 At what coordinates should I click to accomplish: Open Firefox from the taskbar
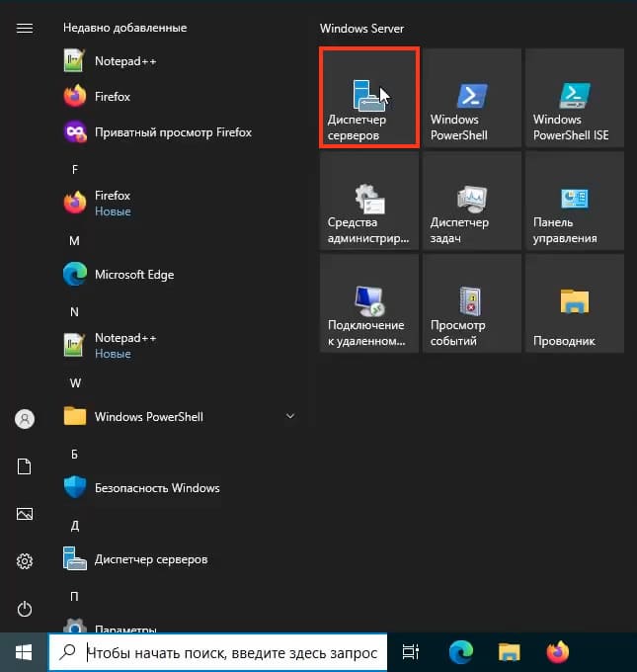point(558,652)
